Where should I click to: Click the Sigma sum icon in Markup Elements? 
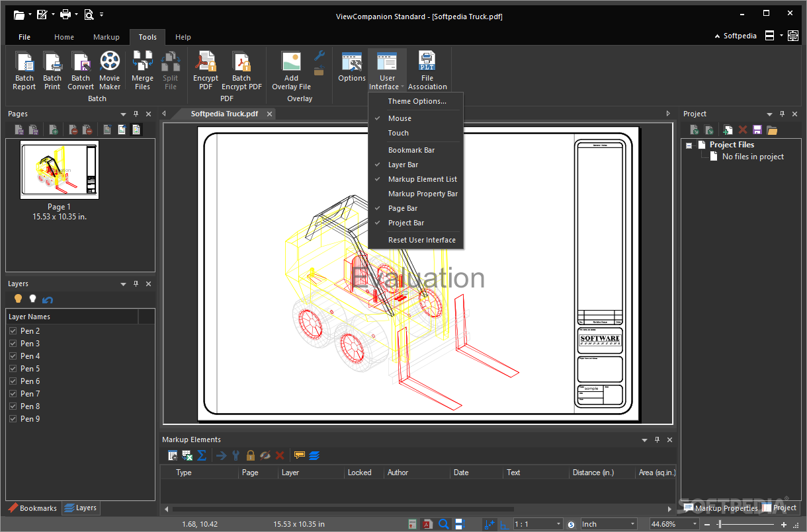pyautogui.click(x=202, y=455)
